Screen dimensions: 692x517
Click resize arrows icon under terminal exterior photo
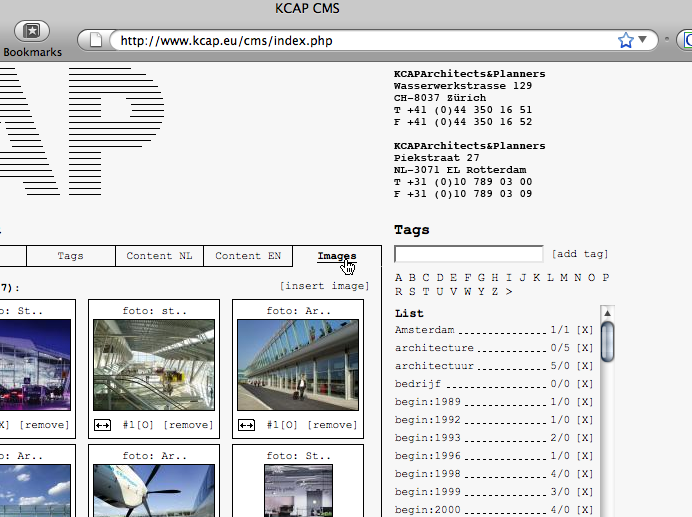[x=247, y=425]
